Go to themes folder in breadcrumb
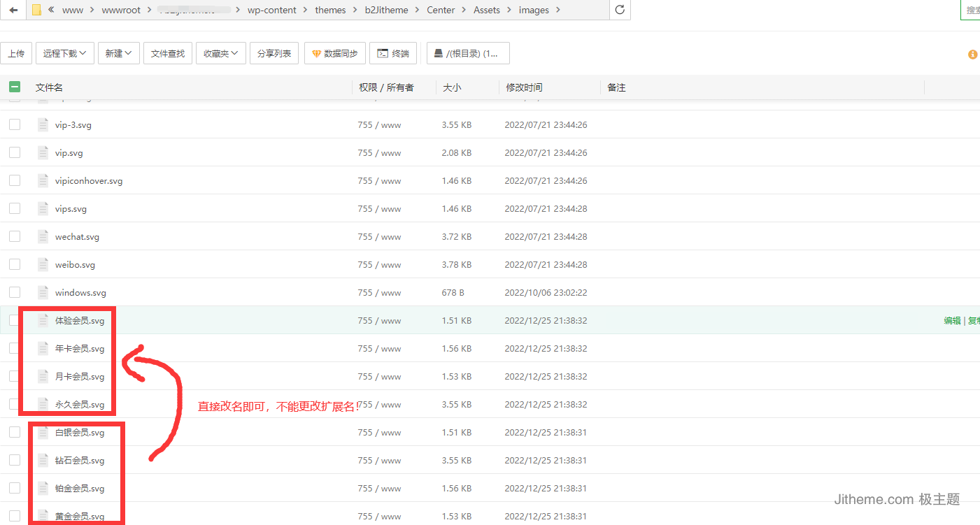Viewport: 980px width, 525px height. [330, 10]
